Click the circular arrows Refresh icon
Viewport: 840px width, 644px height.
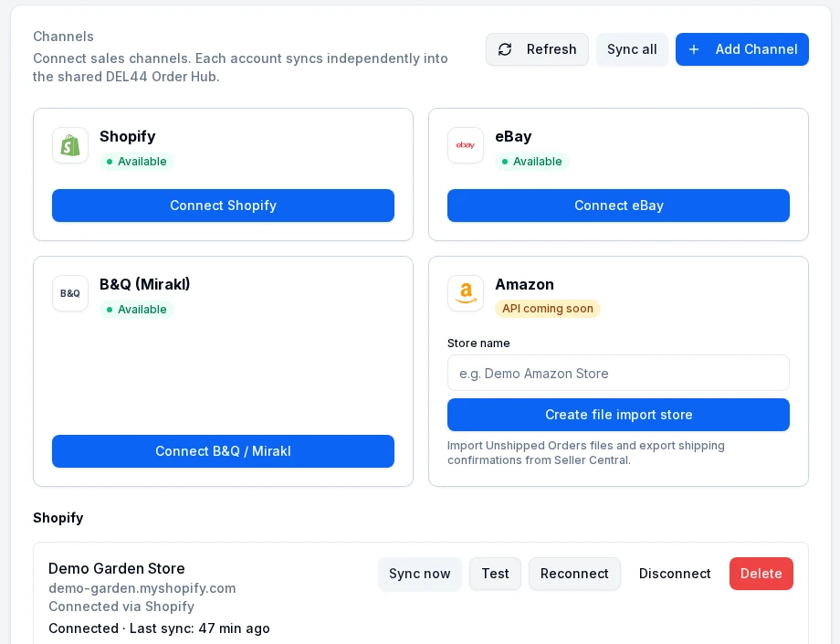coord(505,49)
